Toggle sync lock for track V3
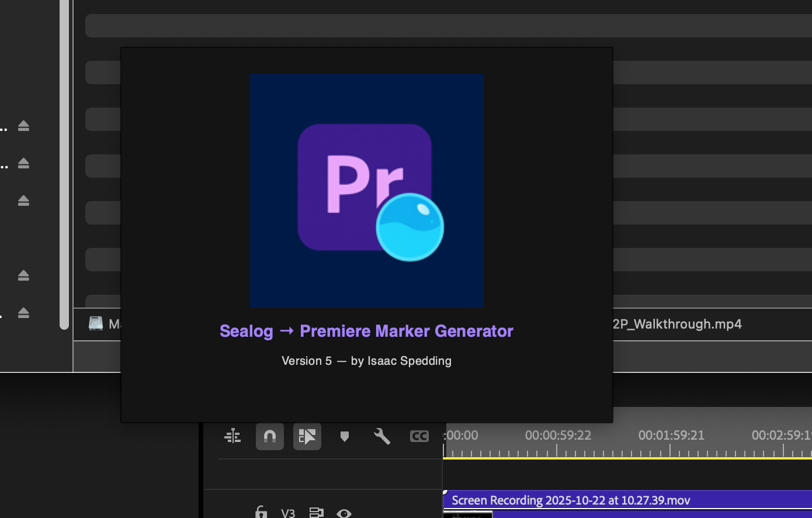The width and height of the screenshot is (812, 518). [316, 513]
